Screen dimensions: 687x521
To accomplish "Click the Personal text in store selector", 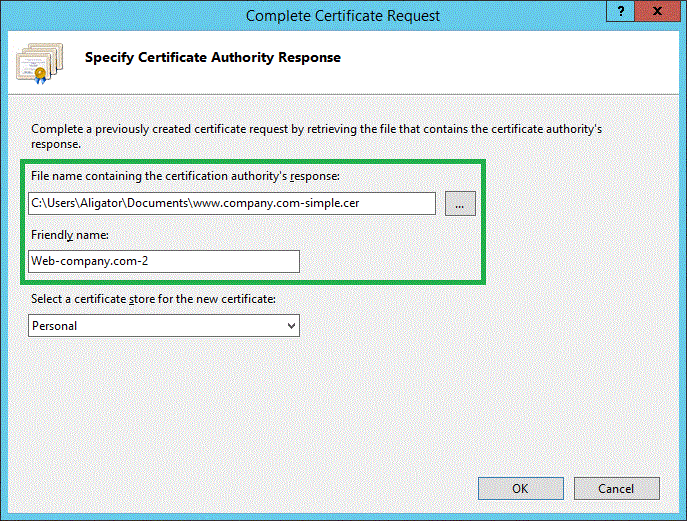I will pos(55,326).
